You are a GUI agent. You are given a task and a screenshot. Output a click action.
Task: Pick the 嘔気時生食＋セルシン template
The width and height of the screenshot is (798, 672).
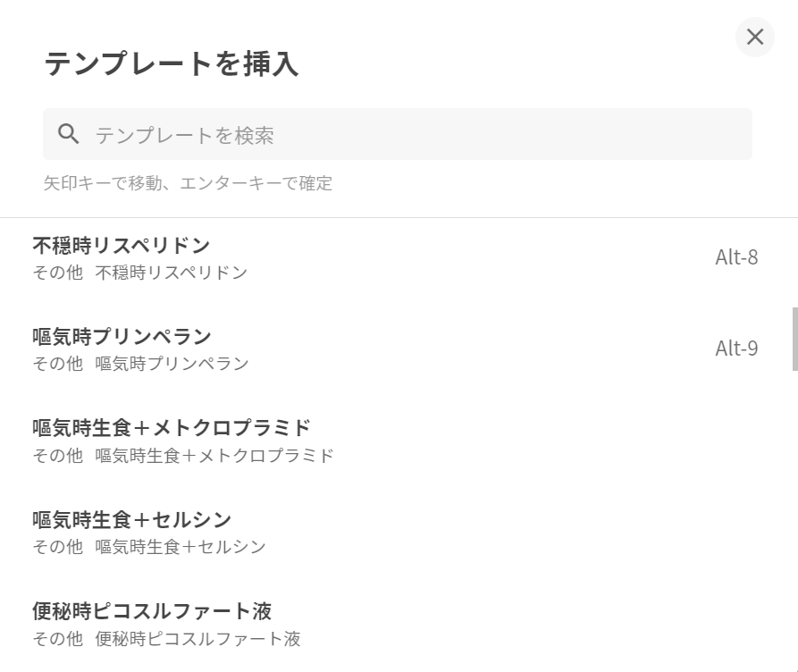click(132, 520)
